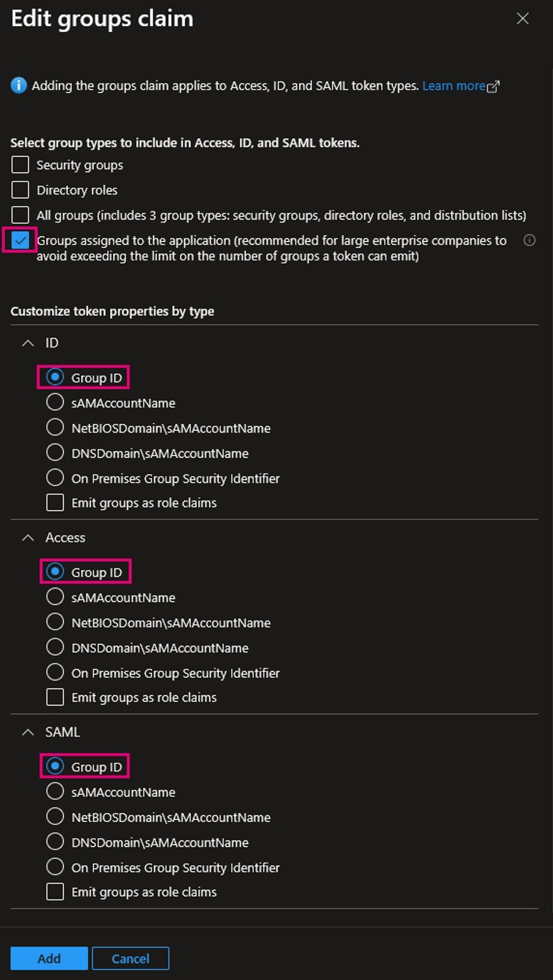Screen dimensions: 553x980
Task: Select On Premises Group Security Identifier under SAML
Action: pos(55,867)
